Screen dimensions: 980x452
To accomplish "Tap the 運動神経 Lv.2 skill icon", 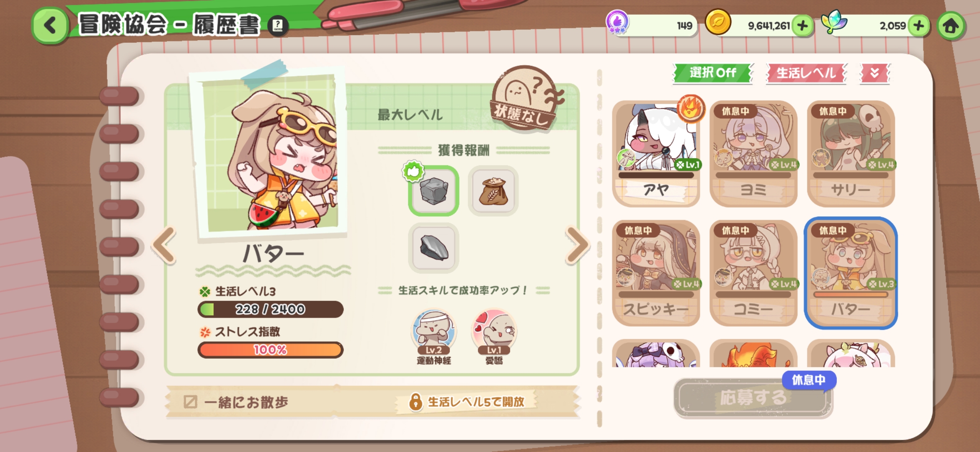I will point(433,337).
